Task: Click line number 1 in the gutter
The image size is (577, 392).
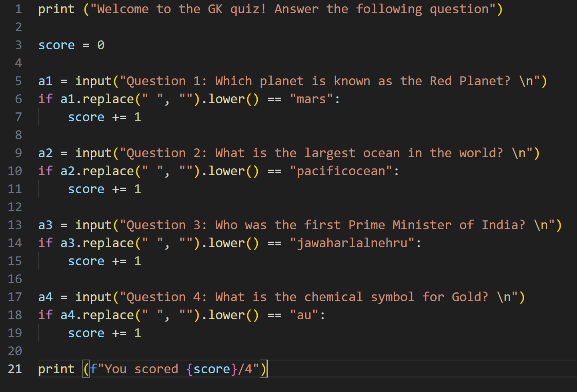Action: (x=18, y=9)
